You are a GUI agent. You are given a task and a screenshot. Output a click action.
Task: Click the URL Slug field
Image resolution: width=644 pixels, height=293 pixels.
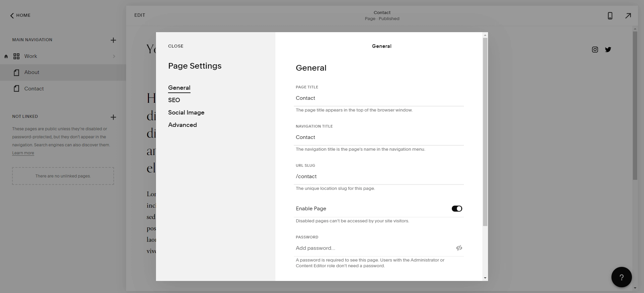tap(379, 176)
